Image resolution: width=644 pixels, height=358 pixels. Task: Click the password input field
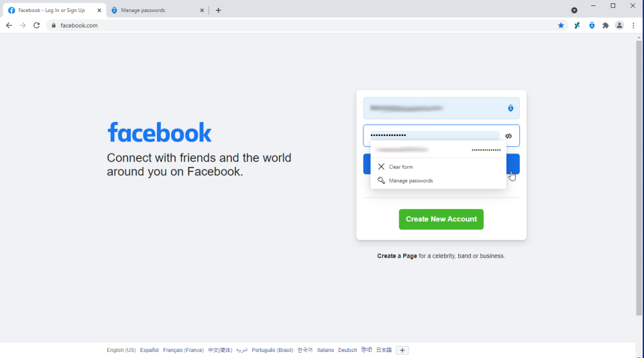(x=441, y=135)
